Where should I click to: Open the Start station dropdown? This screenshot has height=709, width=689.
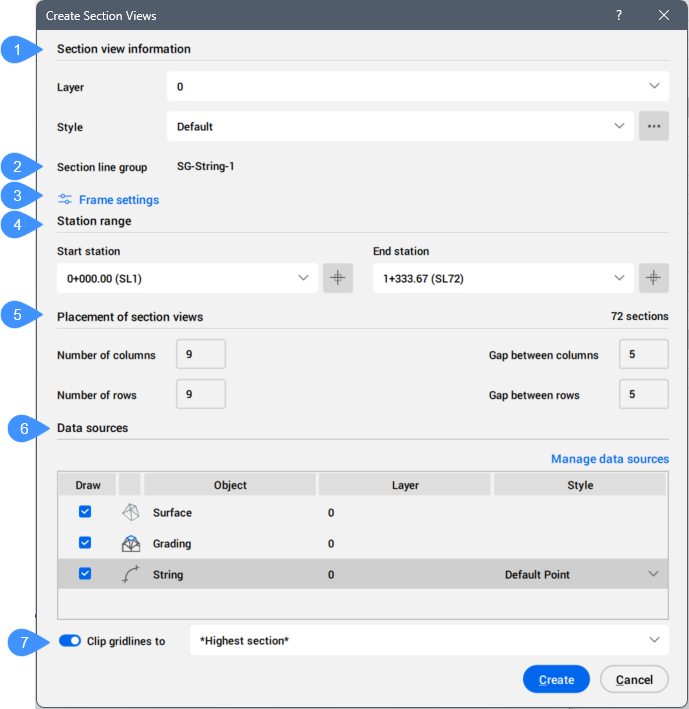(x=188, y=279)
